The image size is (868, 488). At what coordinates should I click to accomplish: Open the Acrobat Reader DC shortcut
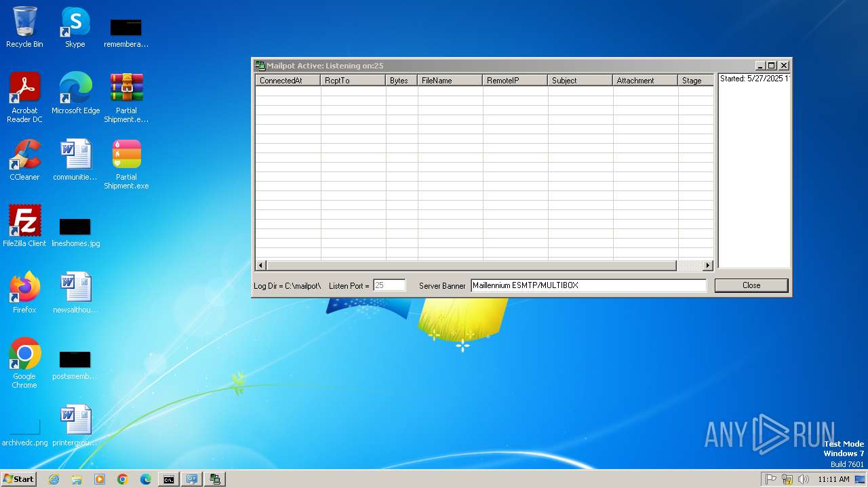coord(24,97)
